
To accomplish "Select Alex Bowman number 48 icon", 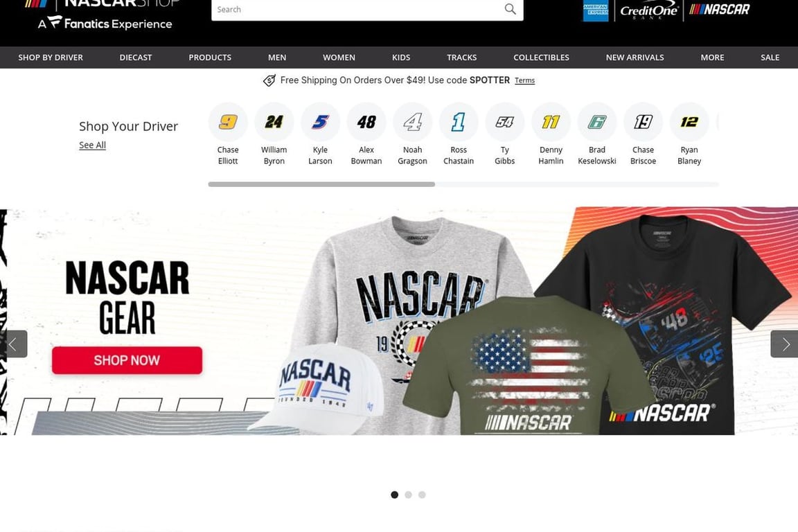I will pyautogui.click(x=366, y=122).
